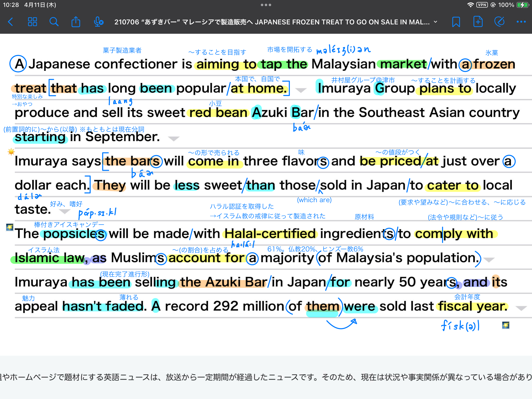Open the more options ellipsis menu
This screenshot has height=399, width=532.
[521, 22]
